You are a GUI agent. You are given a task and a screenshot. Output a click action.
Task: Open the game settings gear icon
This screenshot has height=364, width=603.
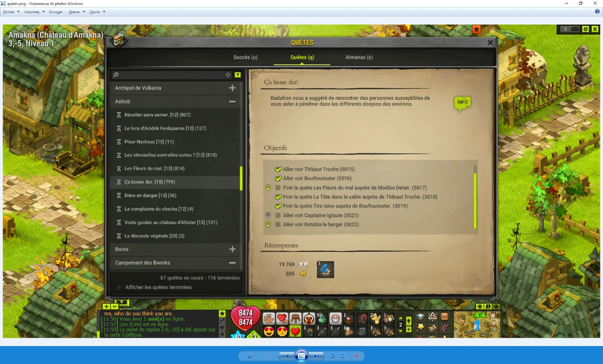click(585, 29)
